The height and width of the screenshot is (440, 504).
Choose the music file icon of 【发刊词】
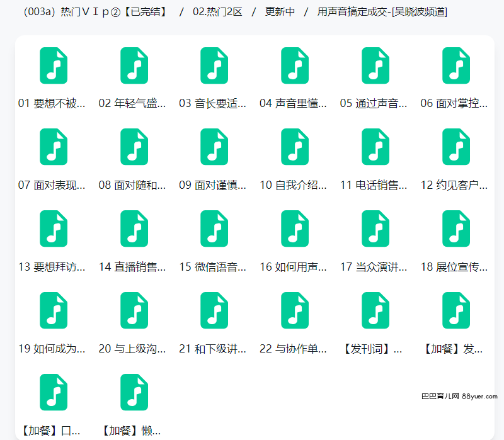tap(375, 310)
